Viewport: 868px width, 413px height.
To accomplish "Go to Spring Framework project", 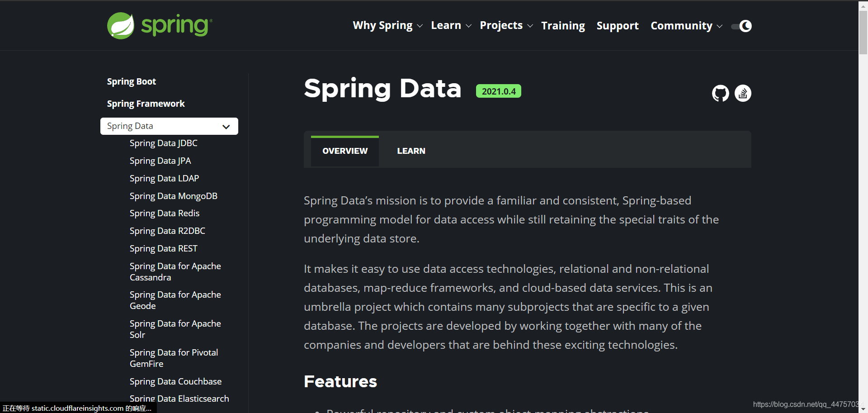I will point(146,104).
